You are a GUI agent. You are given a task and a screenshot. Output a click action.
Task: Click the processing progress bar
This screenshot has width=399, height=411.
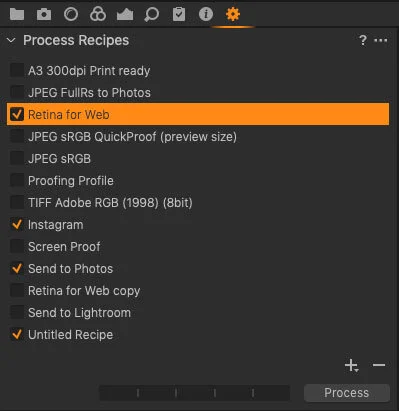195,393
